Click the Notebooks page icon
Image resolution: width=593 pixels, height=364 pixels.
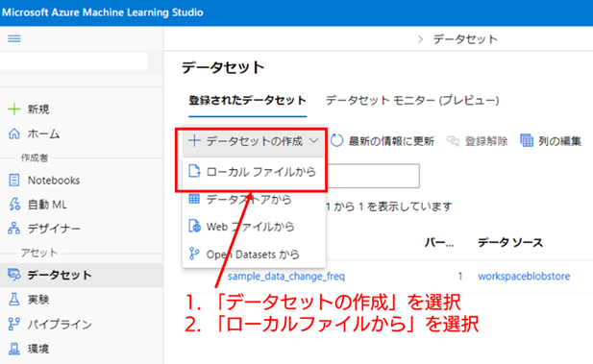coord(14,181)
